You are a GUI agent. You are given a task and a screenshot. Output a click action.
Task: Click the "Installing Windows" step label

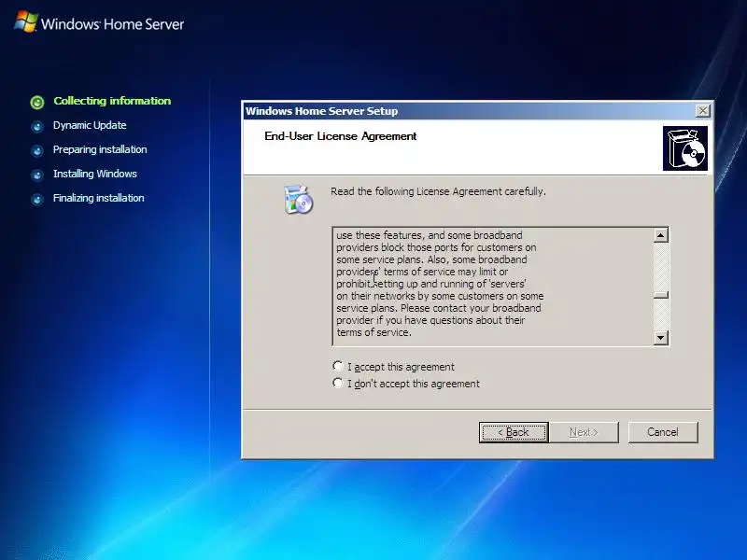click(95, 174)
